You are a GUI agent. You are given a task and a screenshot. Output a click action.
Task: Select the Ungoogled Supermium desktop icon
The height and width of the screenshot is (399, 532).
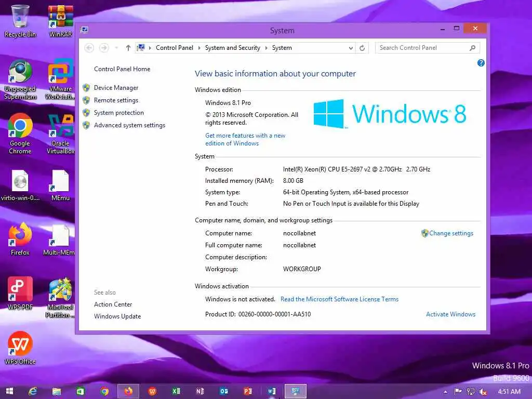[20, 79]
